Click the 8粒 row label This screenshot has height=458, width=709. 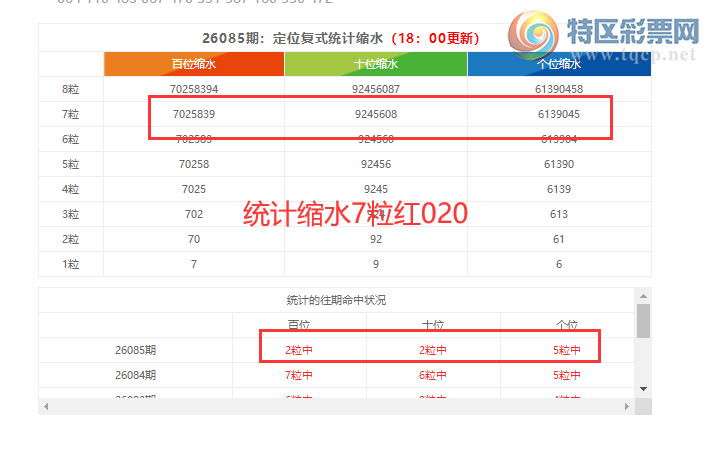(71, 89)
